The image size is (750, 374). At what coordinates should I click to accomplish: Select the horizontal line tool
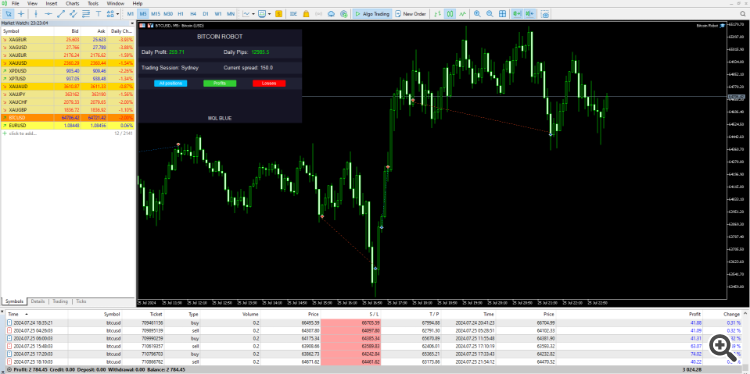pyautogui.click(x=48, y=14)
